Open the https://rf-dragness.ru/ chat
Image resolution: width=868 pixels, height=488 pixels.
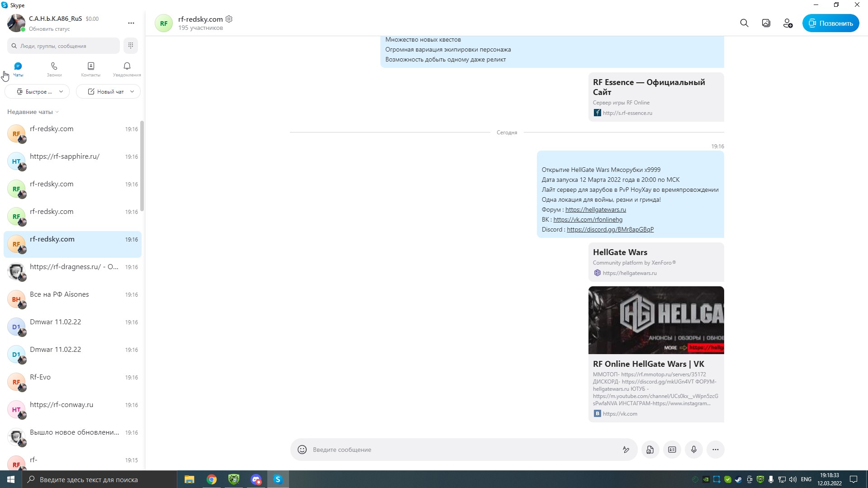[72, 271]
